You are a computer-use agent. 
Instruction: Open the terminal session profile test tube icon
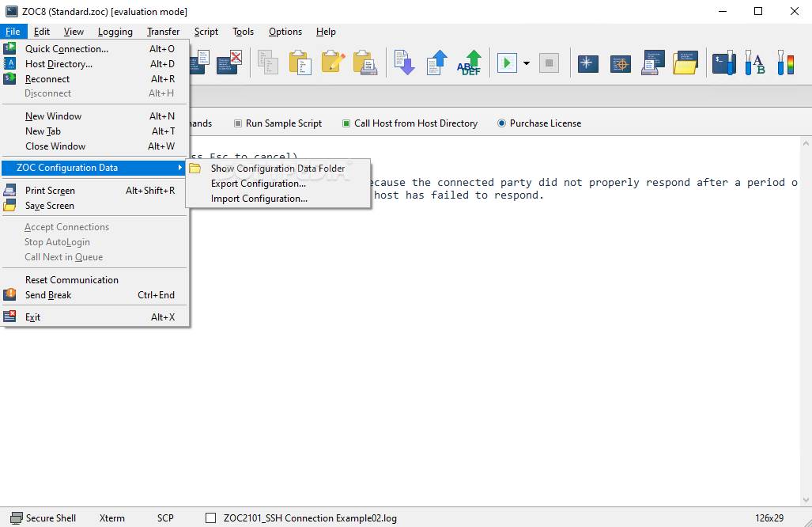[x=724, y=63]
